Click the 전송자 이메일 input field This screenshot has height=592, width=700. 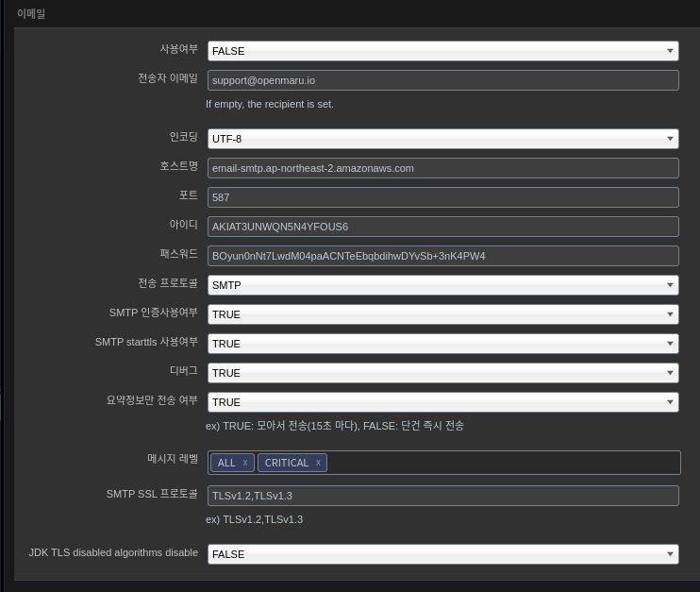(442, 80)
